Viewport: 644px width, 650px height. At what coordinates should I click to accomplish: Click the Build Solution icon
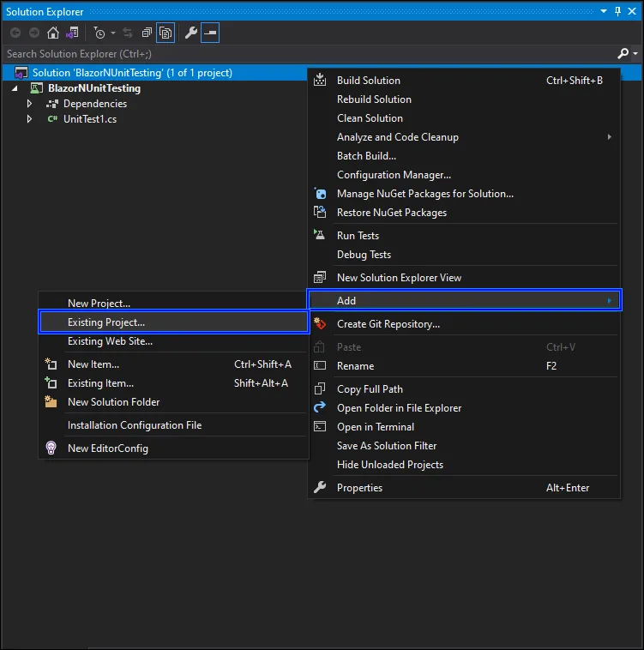[x=320, y=80]
